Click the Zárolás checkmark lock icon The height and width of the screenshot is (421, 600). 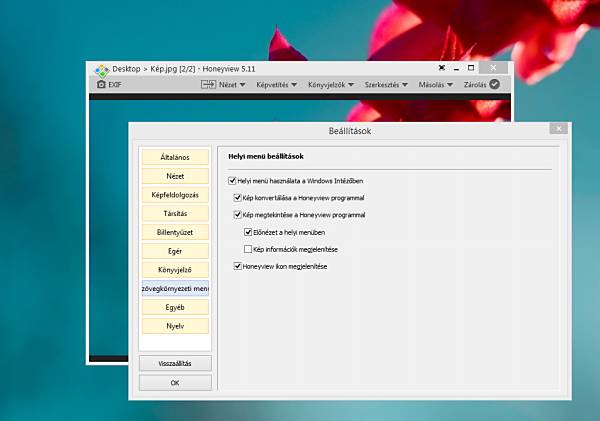pos(494,84)
